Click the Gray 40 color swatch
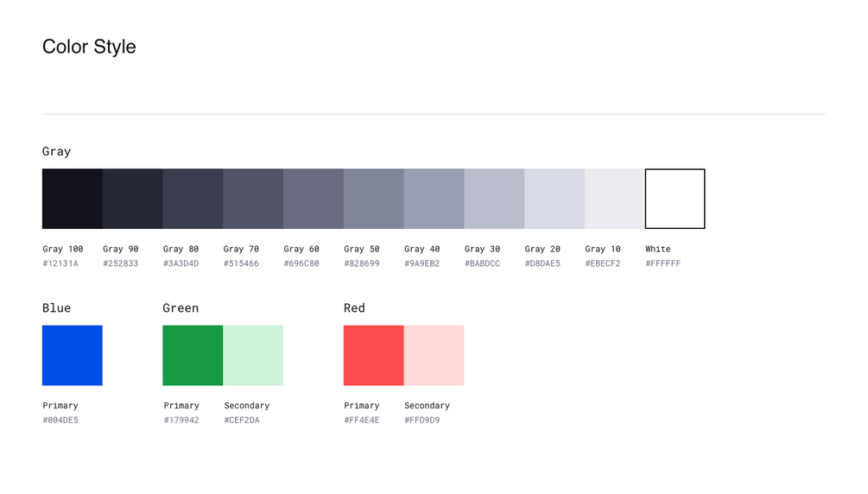The image size is (868, 494). point(434,199)
